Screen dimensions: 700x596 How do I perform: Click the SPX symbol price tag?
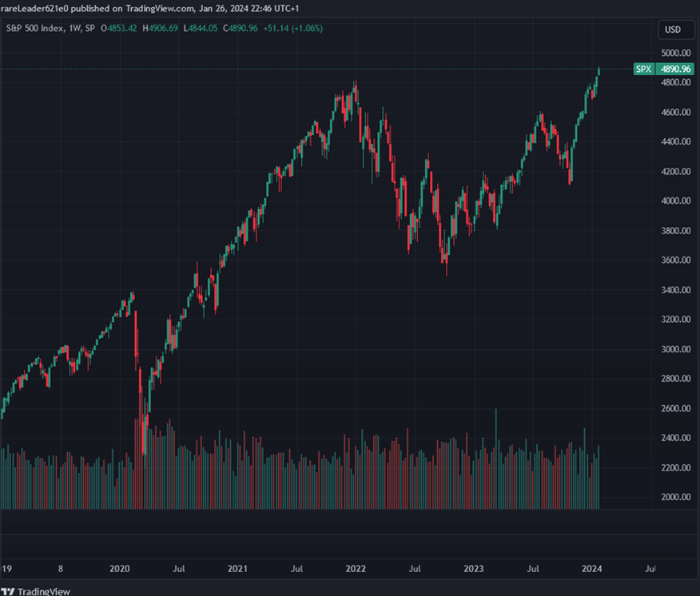(642, 70)
